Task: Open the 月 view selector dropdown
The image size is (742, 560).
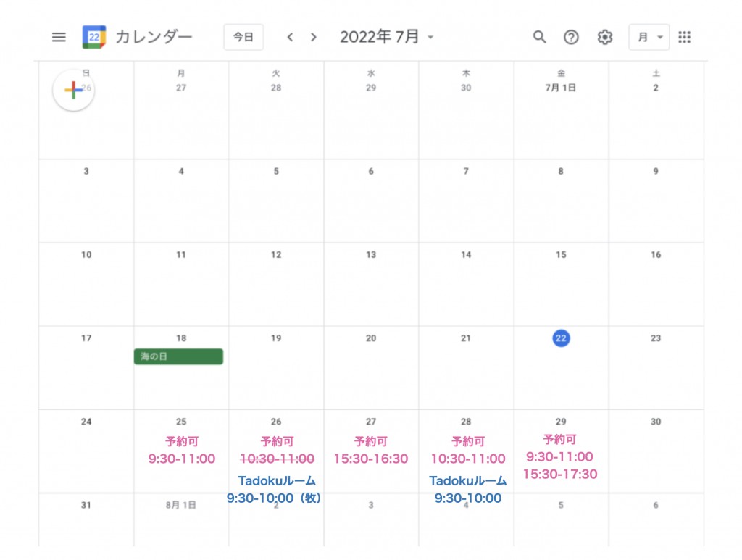Action: click(x=649, y=37)
